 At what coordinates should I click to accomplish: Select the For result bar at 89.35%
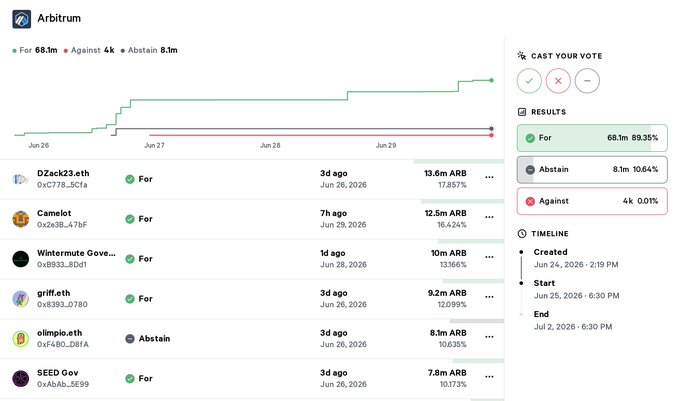592,138
